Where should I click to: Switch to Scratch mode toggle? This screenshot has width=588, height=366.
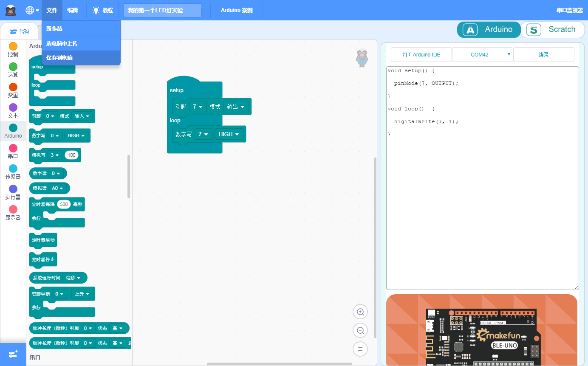tap(553, 30)
